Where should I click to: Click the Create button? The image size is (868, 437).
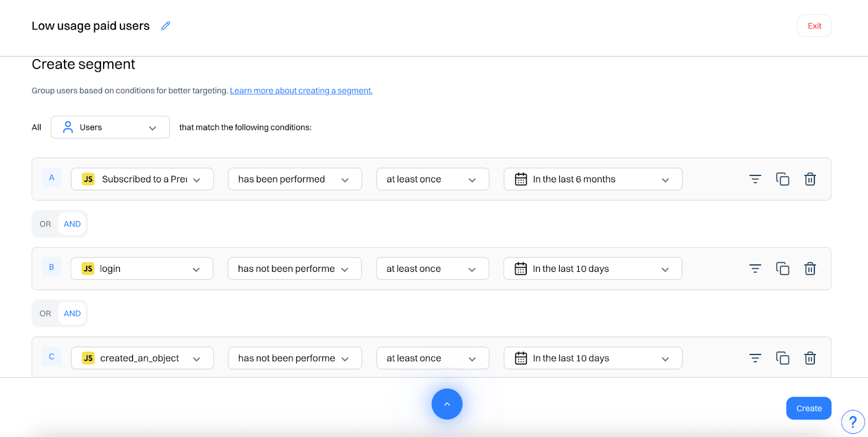click(x=809, y=408)
